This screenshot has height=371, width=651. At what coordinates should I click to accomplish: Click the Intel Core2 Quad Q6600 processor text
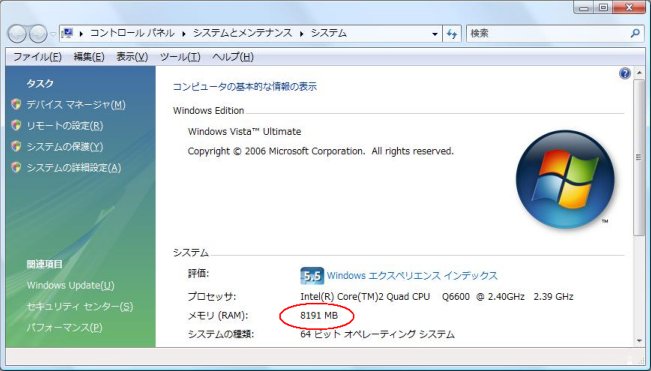[x=437, y=297]
